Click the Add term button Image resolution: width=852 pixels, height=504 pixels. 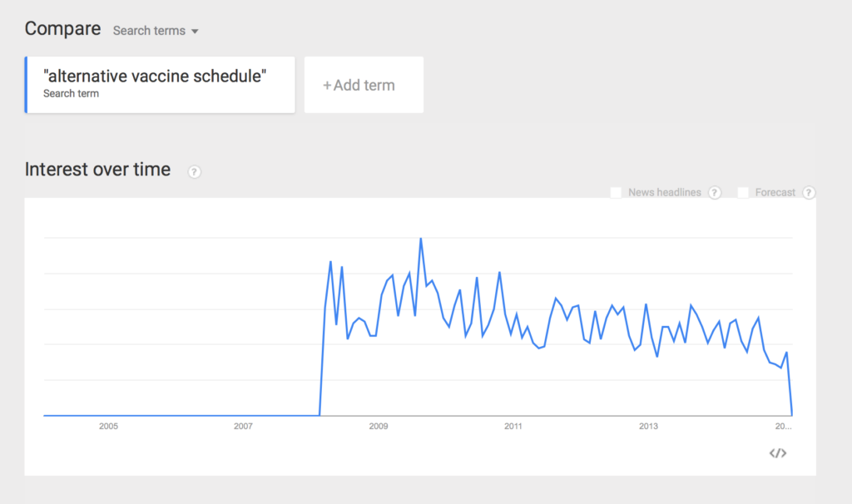(364, 85)
